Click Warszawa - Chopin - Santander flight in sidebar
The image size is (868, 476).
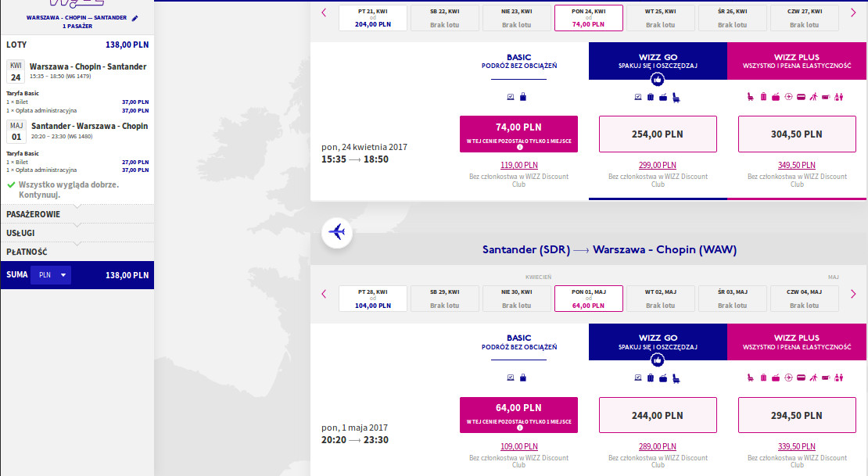pyautogui.click(x=88, y=66)
